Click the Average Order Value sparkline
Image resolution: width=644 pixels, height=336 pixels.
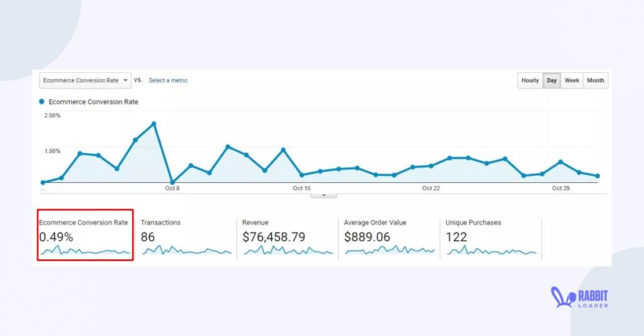coord(390,250)
